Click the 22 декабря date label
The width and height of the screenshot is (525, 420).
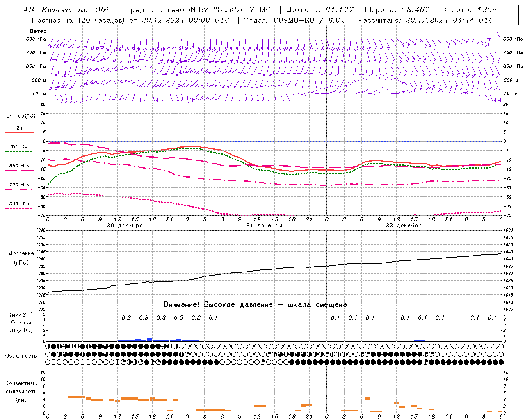point(403,226)
